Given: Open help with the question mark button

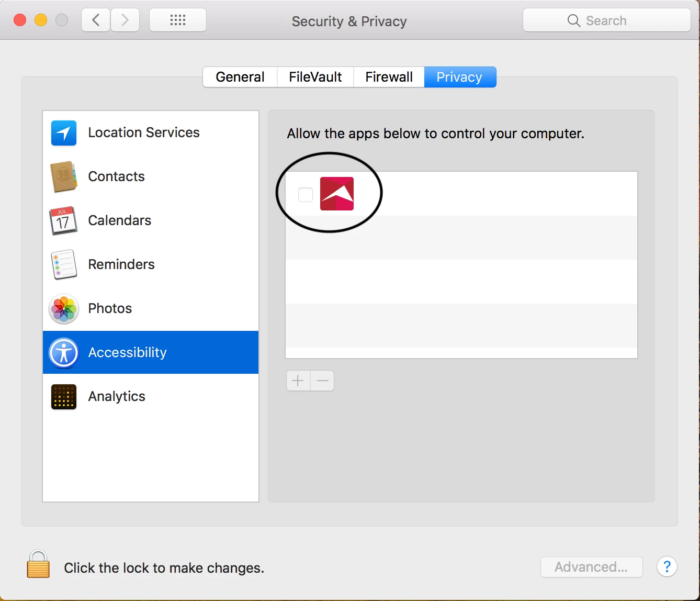Looking at the screenshot, I should 667,566.
